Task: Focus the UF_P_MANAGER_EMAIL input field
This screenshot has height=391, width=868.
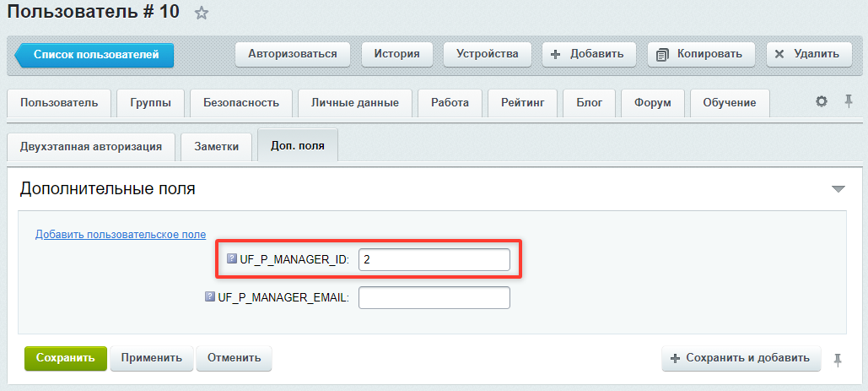Action: point(434,297)
